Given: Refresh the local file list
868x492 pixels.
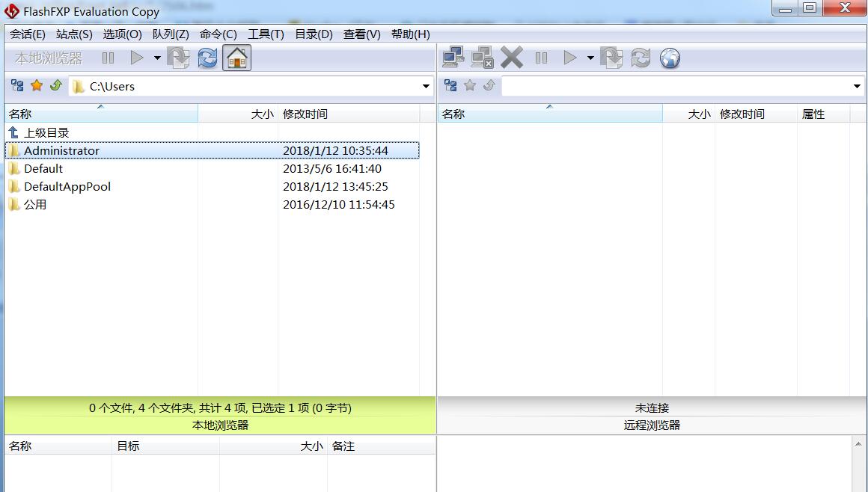Looking at the screenshot, I should (207, 58).
